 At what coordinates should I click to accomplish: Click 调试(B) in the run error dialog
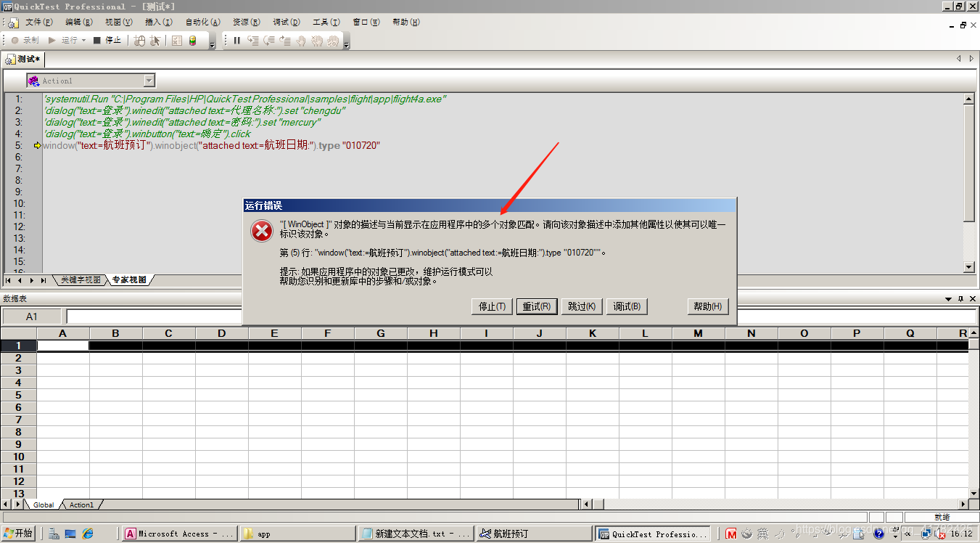click(x=627, y=306)
